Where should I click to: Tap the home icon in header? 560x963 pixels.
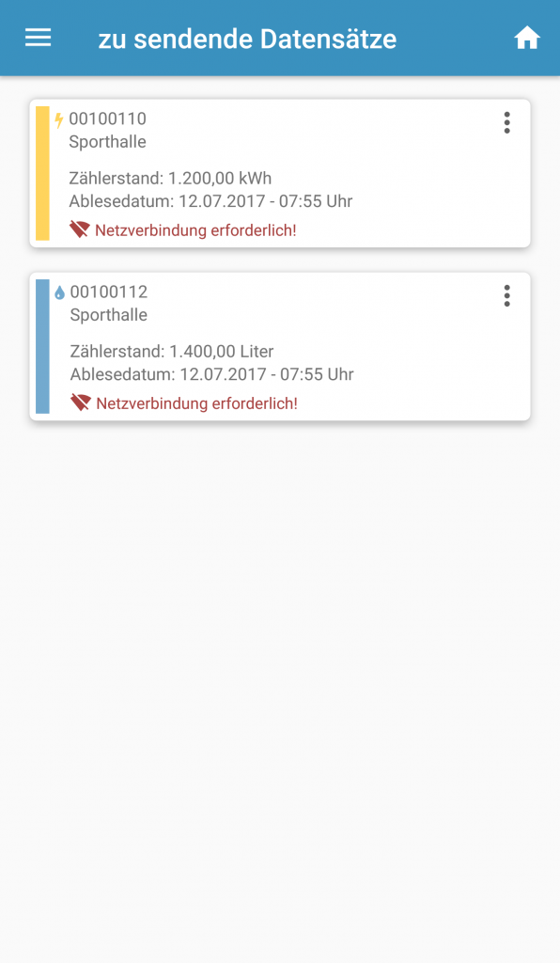pos(527,38)
